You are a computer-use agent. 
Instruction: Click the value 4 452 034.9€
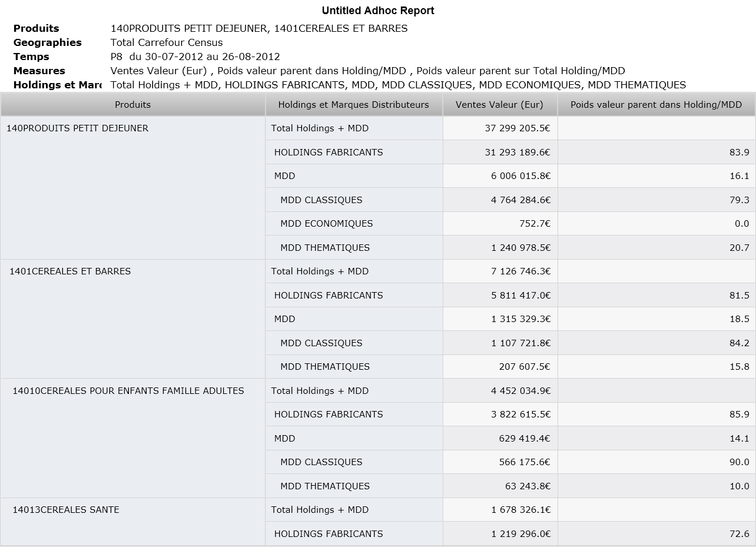coord(520,391)
